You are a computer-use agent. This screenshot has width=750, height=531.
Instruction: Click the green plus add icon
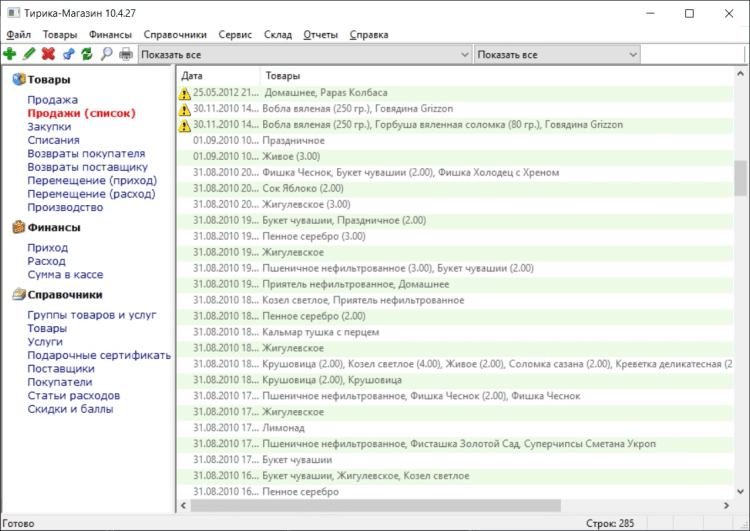pyautogui.click(x=10, y=54)
